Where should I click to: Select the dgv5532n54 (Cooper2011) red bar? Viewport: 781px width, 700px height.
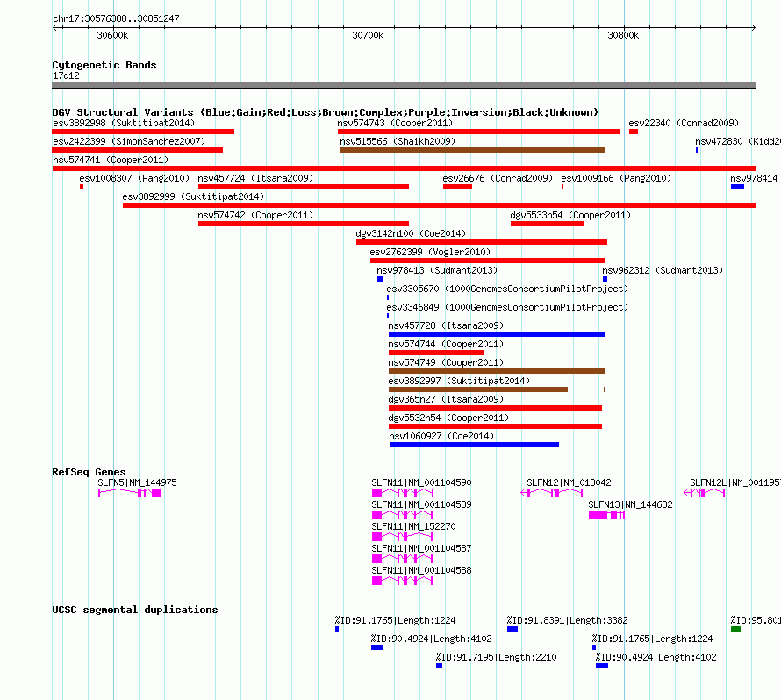pyautogui.click(x=495, y=426)
